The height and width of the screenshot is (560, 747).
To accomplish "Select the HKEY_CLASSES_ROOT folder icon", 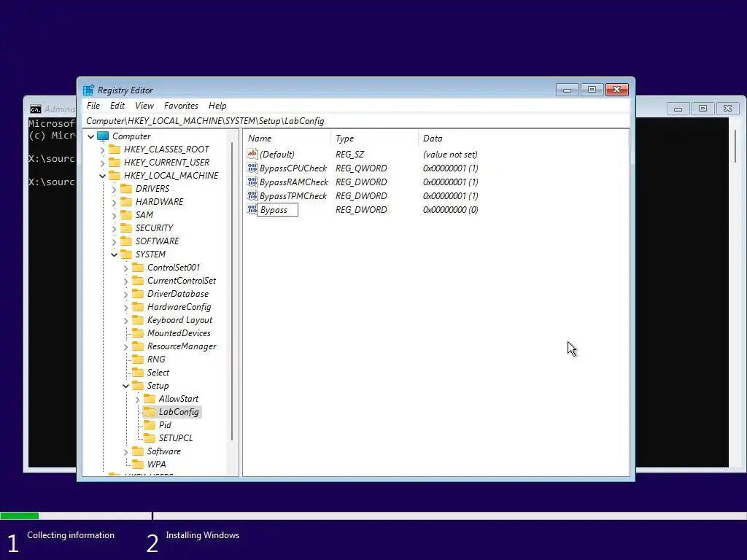I will coord(115,149).
